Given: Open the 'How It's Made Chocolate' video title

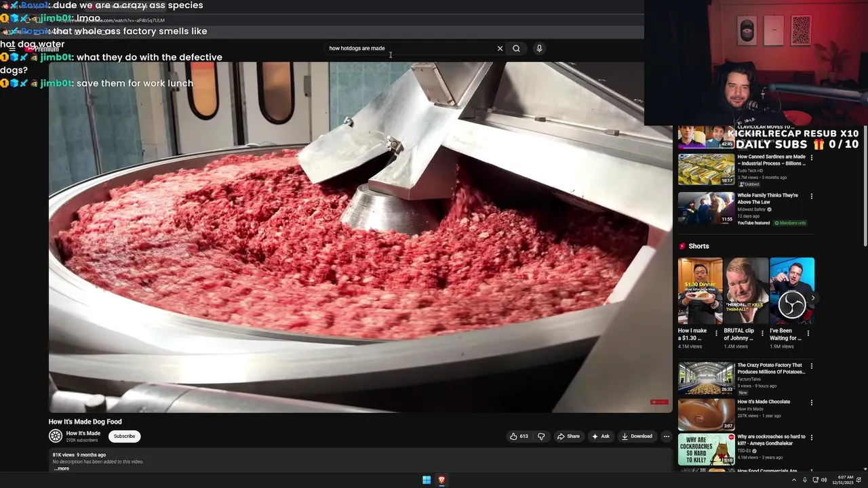Looking at the screenshot, I should coord(764,402).
